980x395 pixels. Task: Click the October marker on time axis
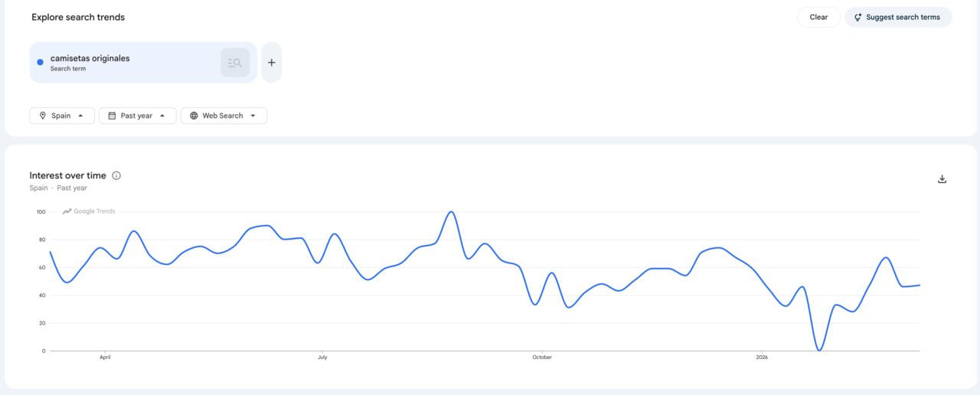pyautogui.click(x=541, y=357)
